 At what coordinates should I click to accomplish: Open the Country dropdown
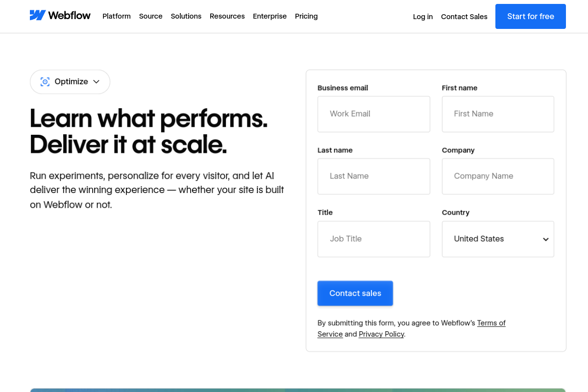498,239
